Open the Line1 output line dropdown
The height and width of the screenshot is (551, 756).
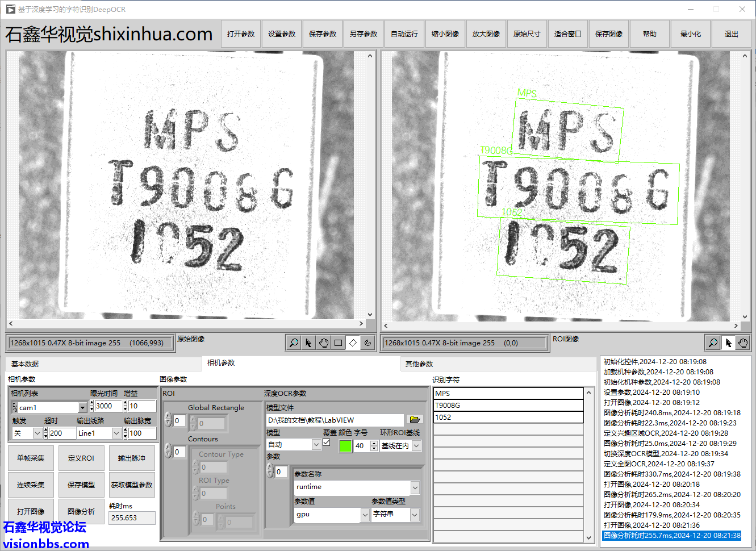click(x=116, y=433)
